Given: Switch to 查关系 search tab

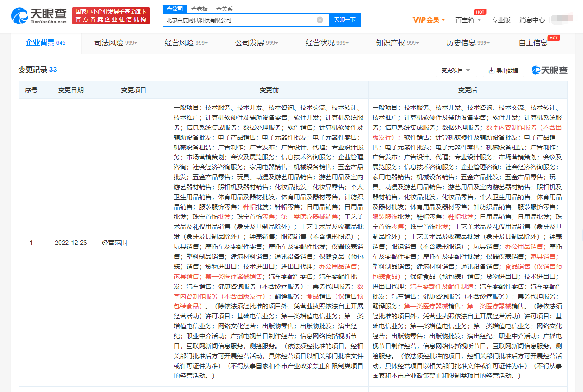Looking at the screenshot, I should pos(224,9).
